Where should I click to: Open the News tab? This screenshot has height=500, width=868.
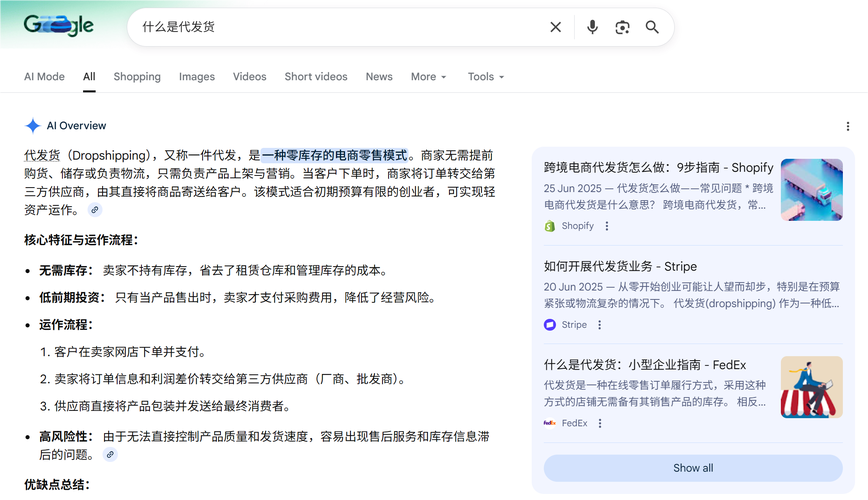(x=379, y=76)
